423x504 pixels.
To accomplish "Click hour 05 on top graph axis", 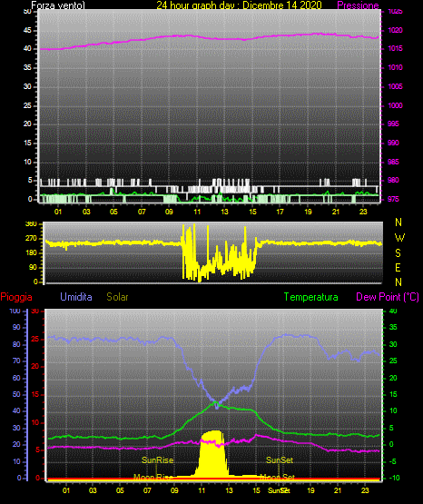I will click(113, 212).
